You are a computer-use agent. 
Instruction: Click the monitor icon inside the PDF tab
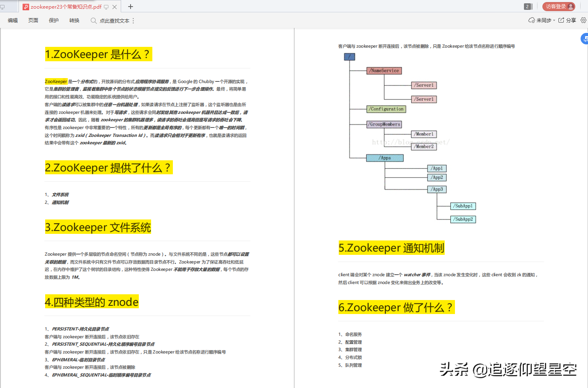click(x=106, y=7)
